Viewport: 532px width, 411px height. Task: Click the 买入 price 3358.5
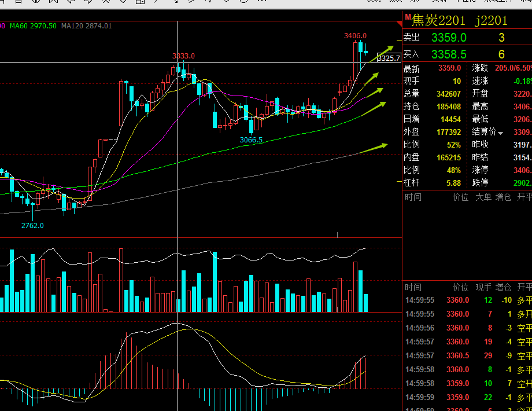pyautogui.click(x=449, y=54)
